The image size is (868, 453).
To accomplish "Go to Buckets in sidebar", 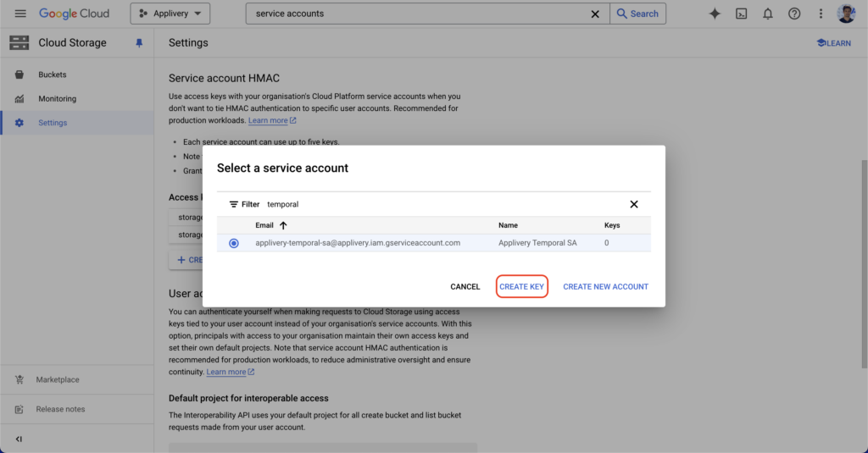I will pos(77,75).
